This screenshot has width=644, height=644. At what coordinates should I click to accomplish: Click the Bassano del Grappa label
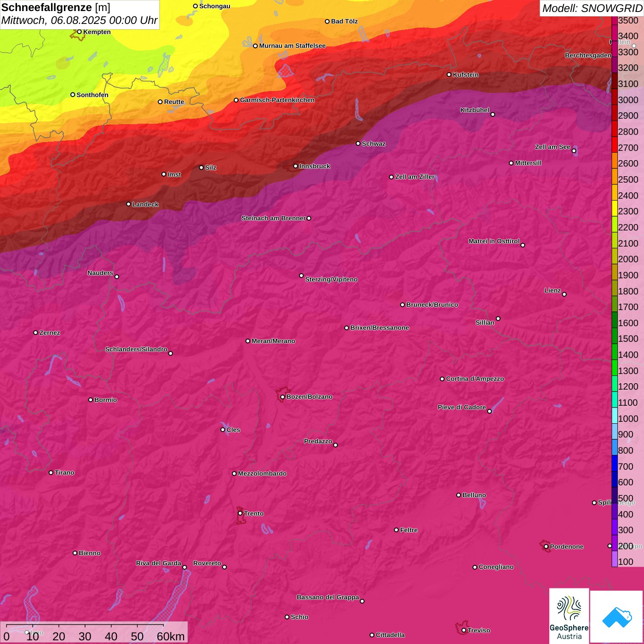click(328, 597)
